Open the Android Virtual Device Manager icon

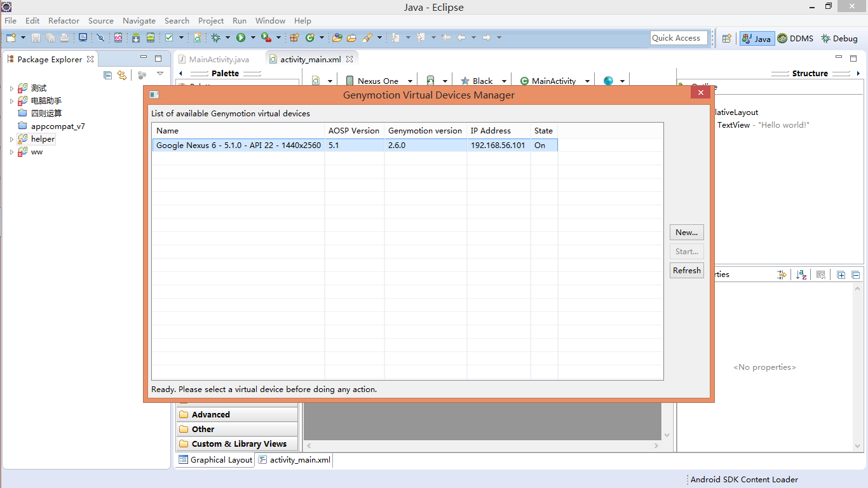[x=151, y=38]
